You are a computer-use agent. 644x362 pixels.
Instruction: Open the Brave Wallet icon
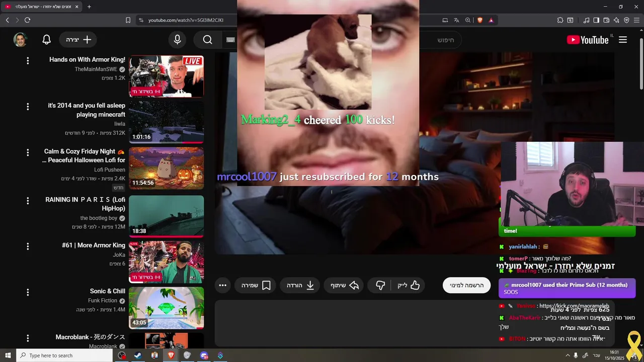click(x=606, y=20)
